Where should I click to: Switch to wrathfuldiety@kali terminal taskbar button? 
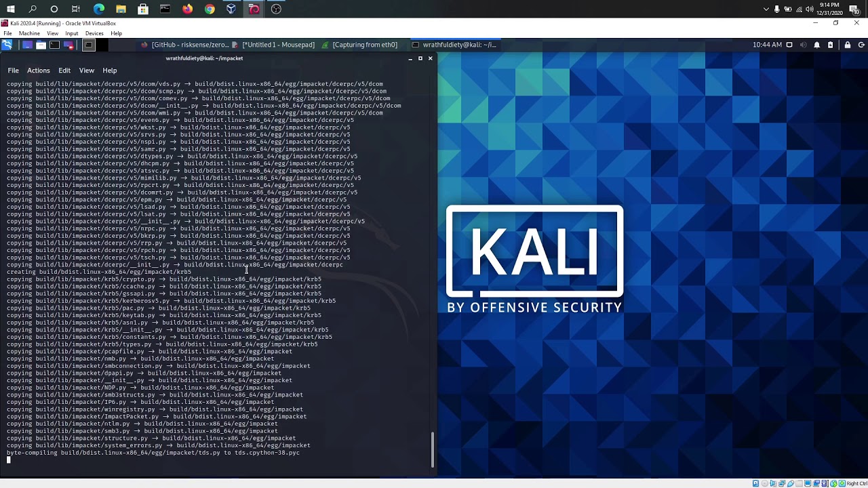click(454, 45)
